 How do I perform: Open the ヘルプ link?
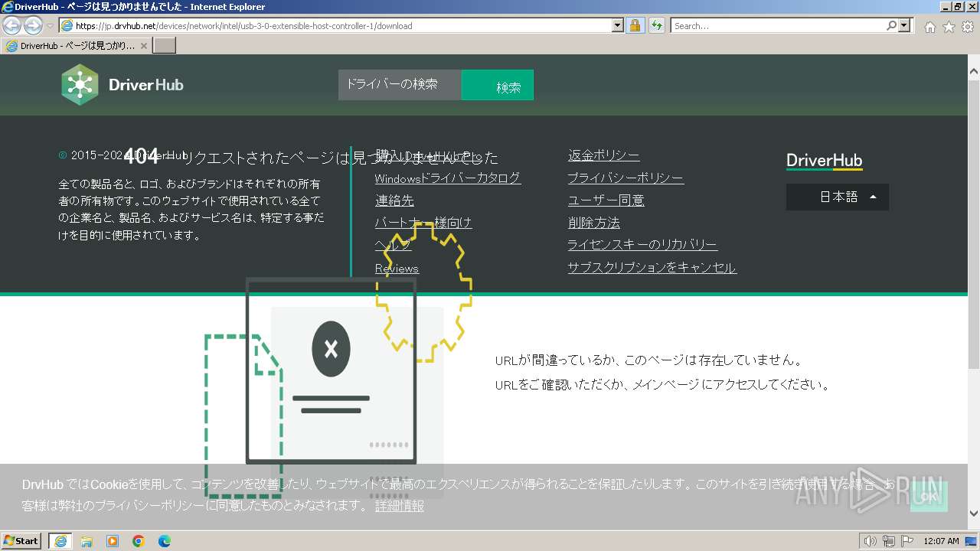[x=393, y=245]
